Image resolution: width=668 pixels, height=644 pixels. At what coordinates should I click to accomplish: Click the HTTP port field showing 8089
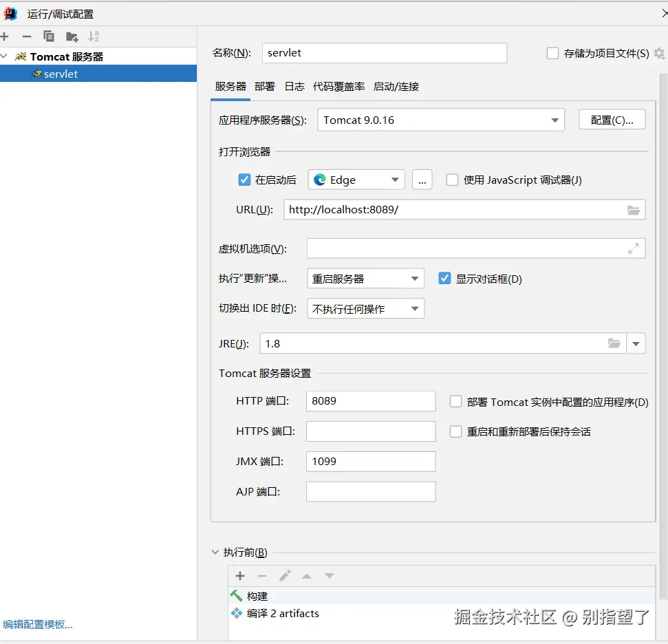click(x=371, y=401)
